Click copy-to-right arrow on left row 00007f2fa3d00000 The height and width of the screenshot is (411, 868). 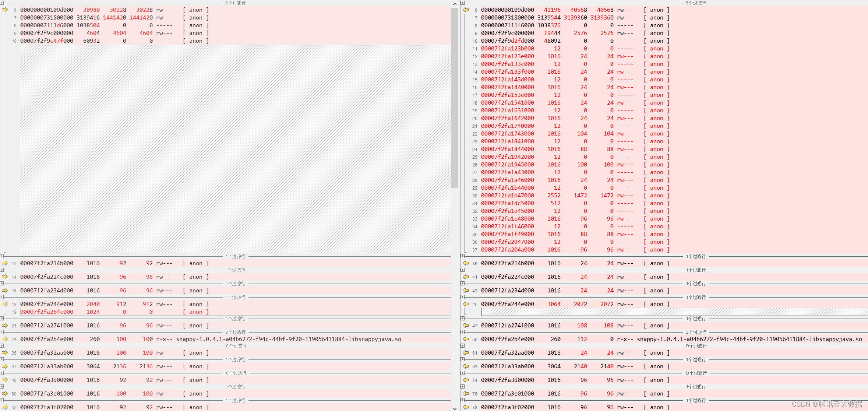click(x=5, y=380)
